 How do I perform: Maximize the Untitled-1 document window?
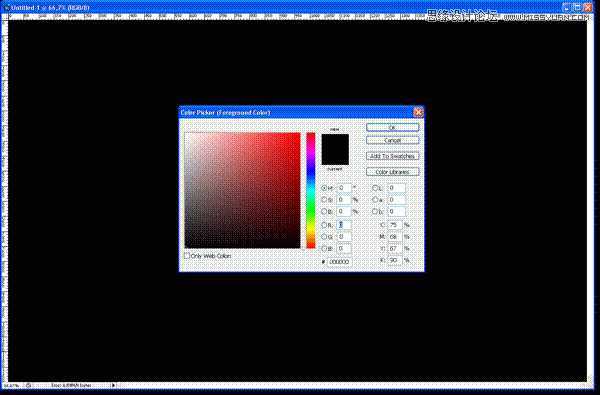tap(577, 7)
